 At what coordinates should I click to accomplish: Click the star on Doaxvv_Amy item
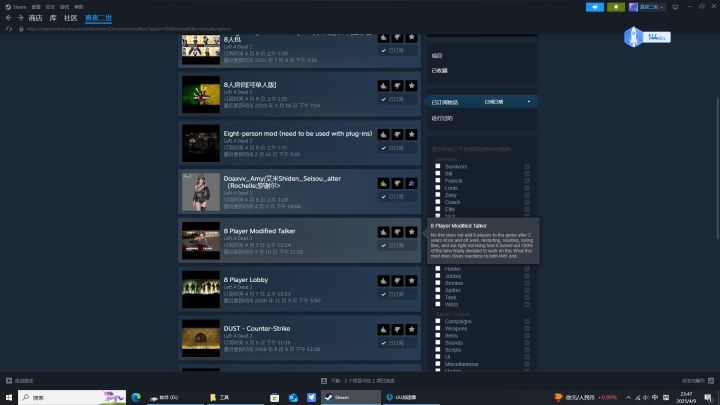click(411, 183)
